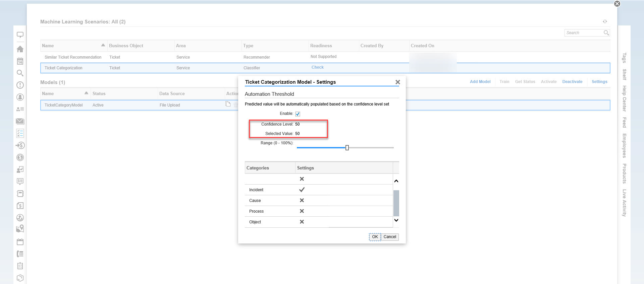
Task: Toggle the setting for Incident category
Action: pos(302,190)
